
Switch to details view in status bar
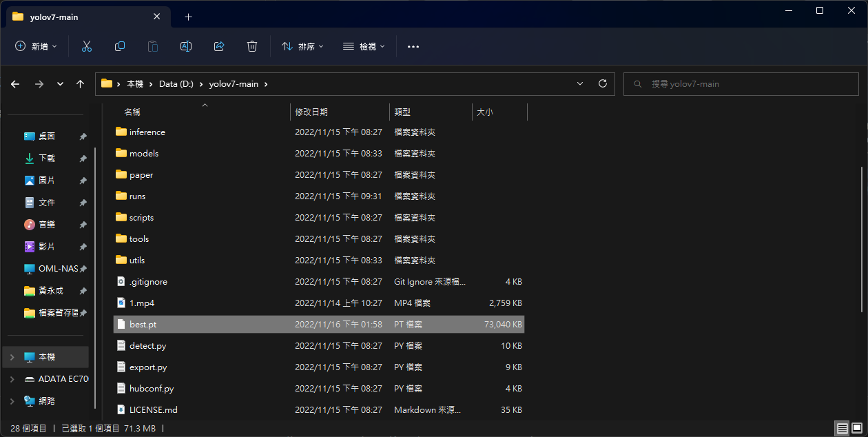[842, 428]
